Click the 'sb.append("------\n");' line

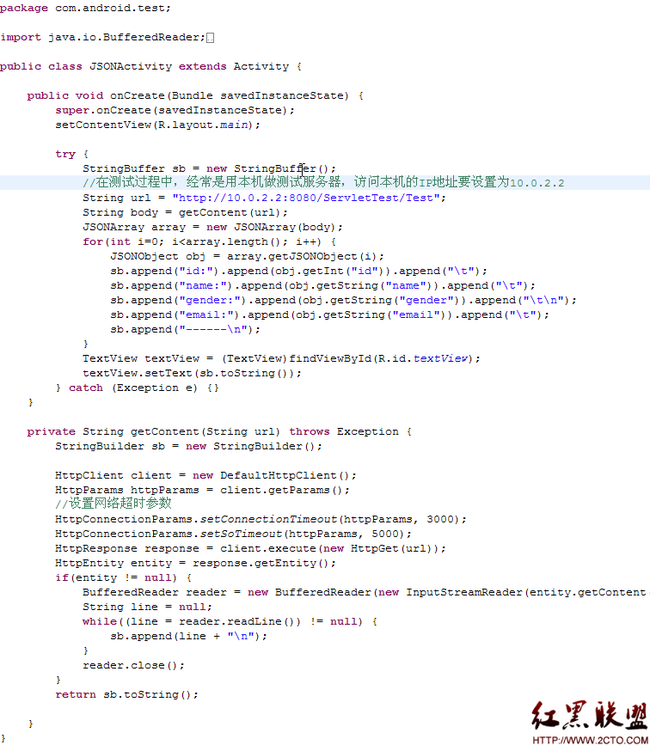pos(185,330)
